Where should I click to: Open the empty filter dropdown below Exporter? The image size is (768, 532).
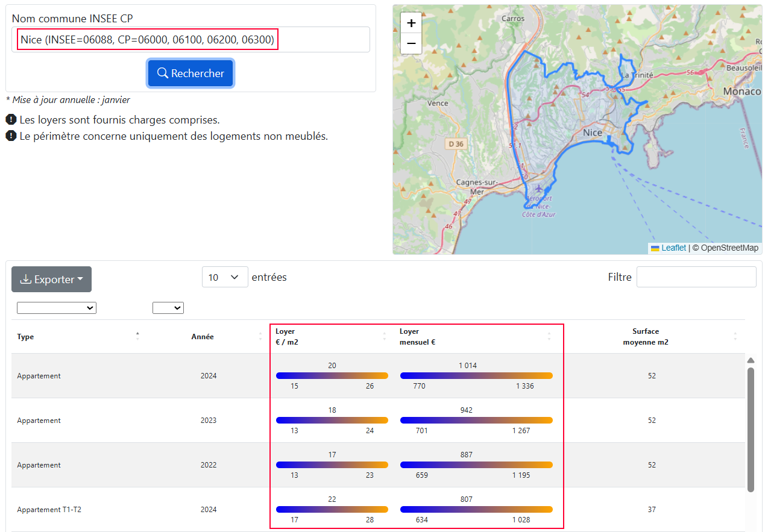(x=56, y=307)
